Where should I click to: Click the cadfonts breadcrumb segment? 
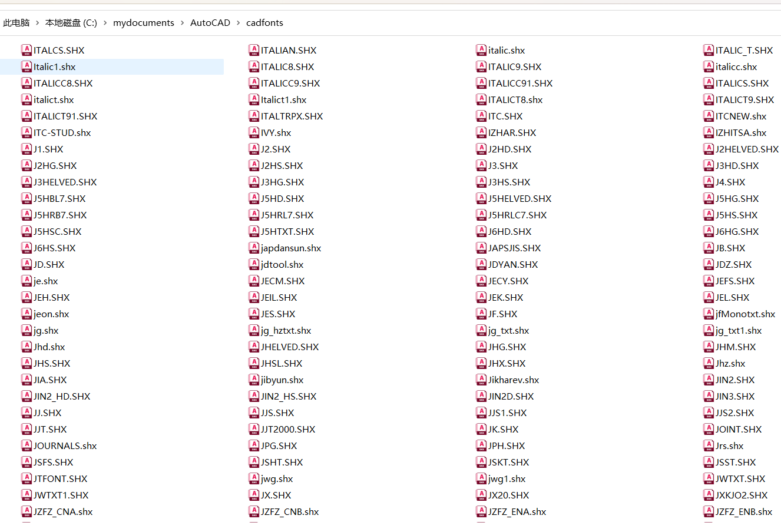tap(264, 23)
